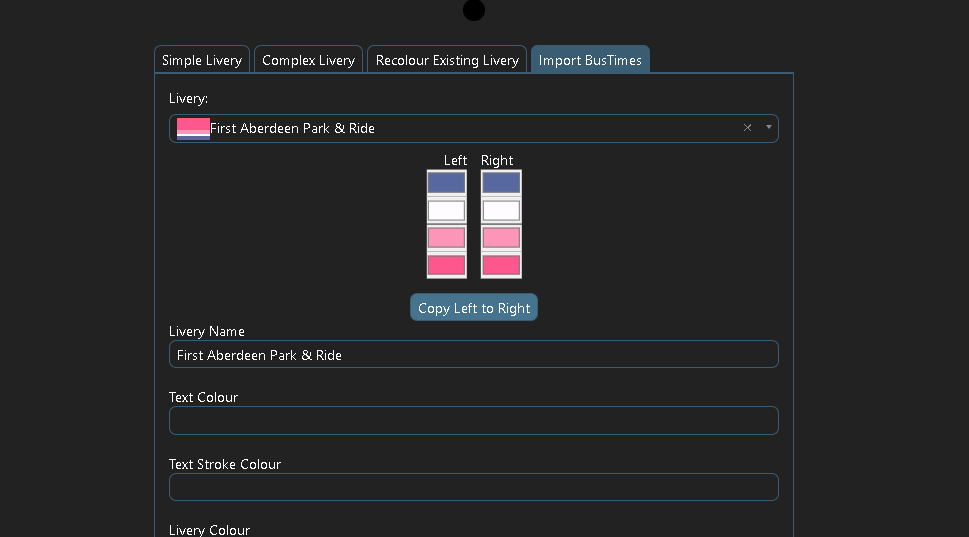Screen dimensions: 969x537
Task: Click the First Aberdeen Park & Ride livery combo box
Action: tap(473, 129)
